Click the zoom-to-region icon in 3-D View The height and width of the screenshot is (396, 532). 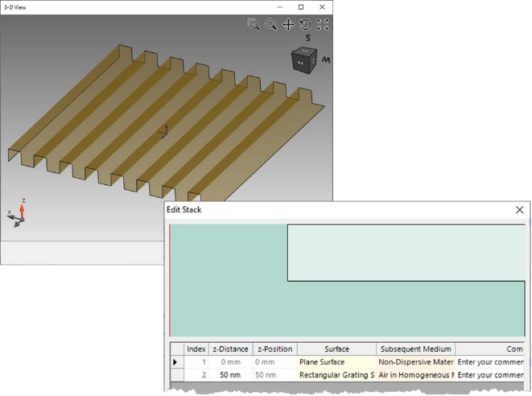click(254, 24)
